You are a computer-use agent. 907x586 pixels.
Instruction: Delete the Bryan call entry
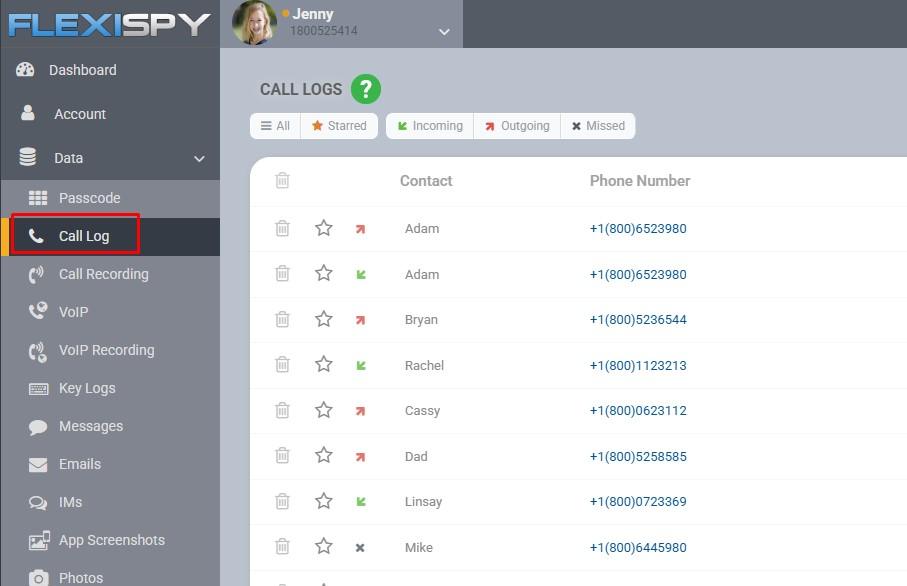[x=282, y=319]
